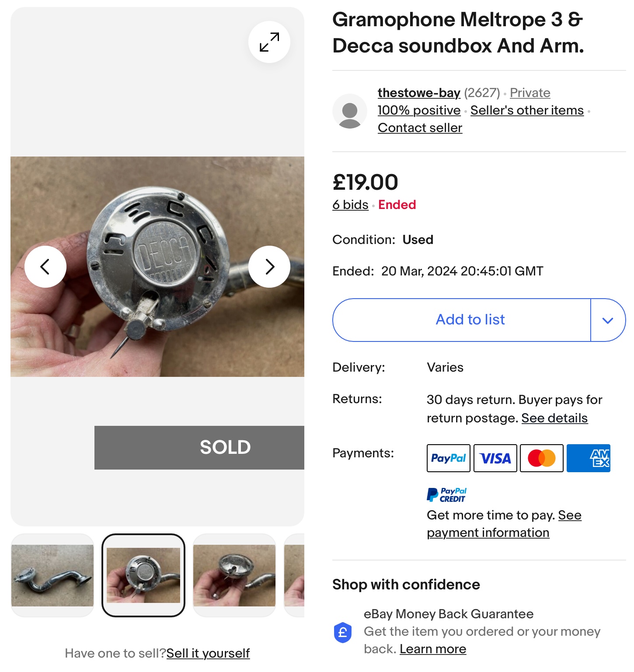Expand the product image to fullscreen
634x672 pixels.
(269, 42)
